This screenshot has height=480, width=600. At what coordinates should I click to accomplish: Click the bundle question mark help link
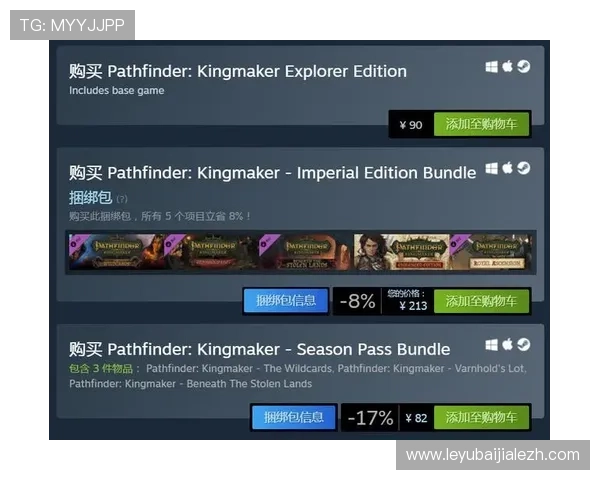pyautogui.click(x=122, y=199)
